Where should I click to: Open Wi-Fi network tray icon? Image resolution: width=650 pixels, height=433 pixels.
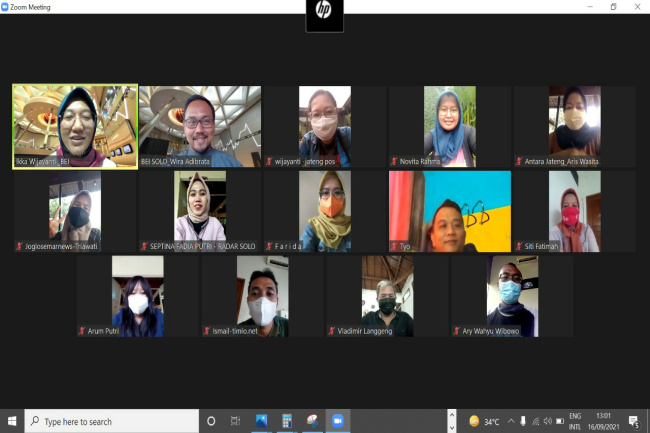point(536,421)
